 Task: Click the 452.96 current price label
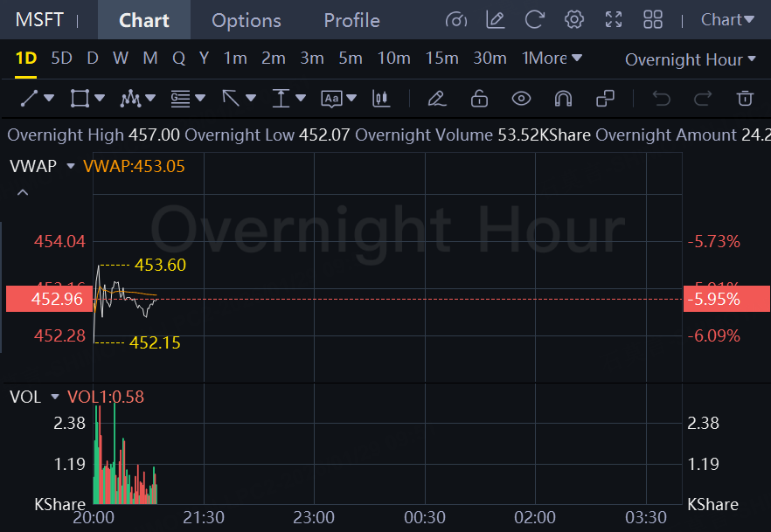[x=57, y=299]
